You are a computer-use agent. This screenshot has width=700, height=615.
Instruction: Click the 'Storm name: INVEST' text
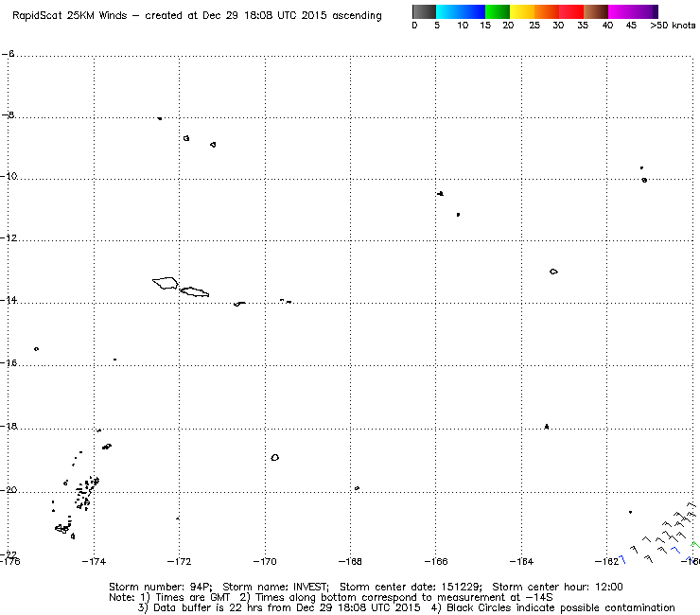275,587
